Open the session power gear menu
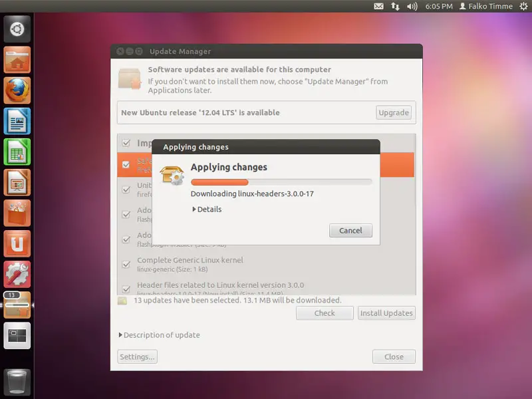 pyautogui.click(x=523, y=6)
